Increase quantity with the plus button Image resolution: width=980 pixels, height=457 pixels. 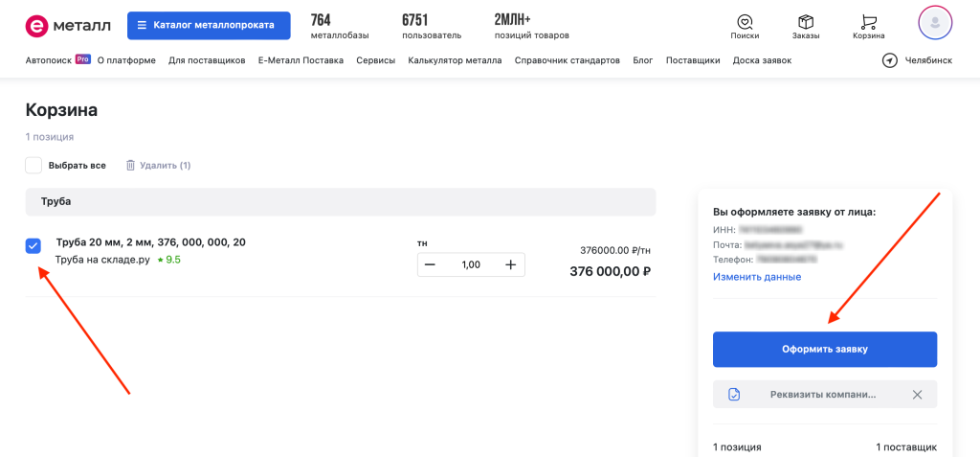point(511,264)
